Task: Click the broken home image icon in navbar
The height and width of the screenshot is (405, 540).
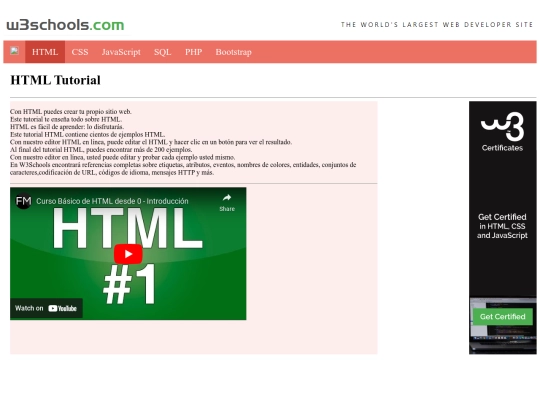Action: click(14, 51)
